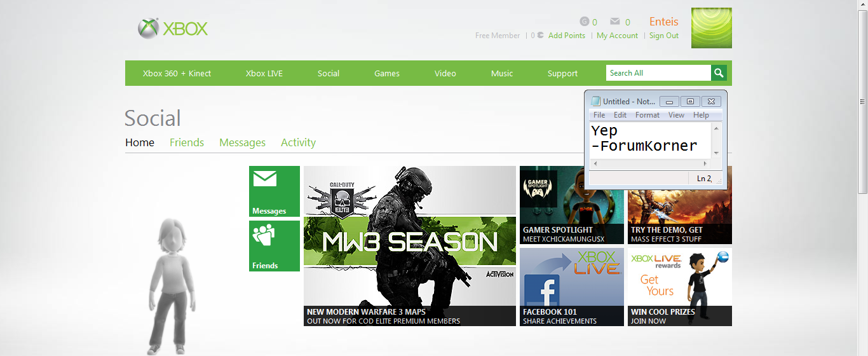
Task: Switch to the Friends tab under Social
Action: [187, 142]
